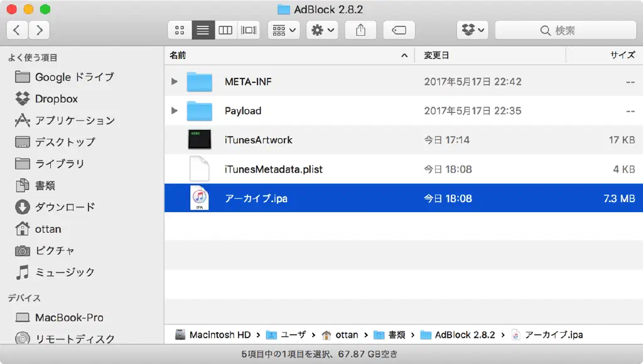
Task: Sort by 変更日 column header
Action: (x=436, y=55)
